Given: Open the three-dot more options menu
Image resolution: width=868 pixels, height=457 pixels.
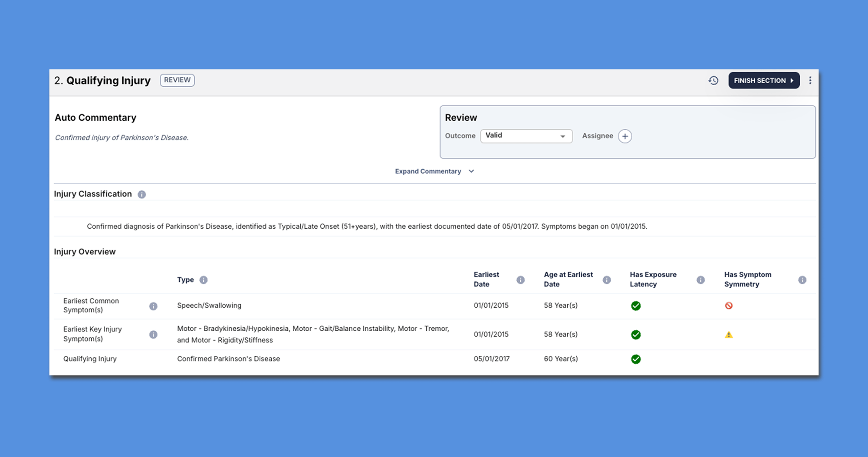Looking at the screenshot, I should 810,80.
